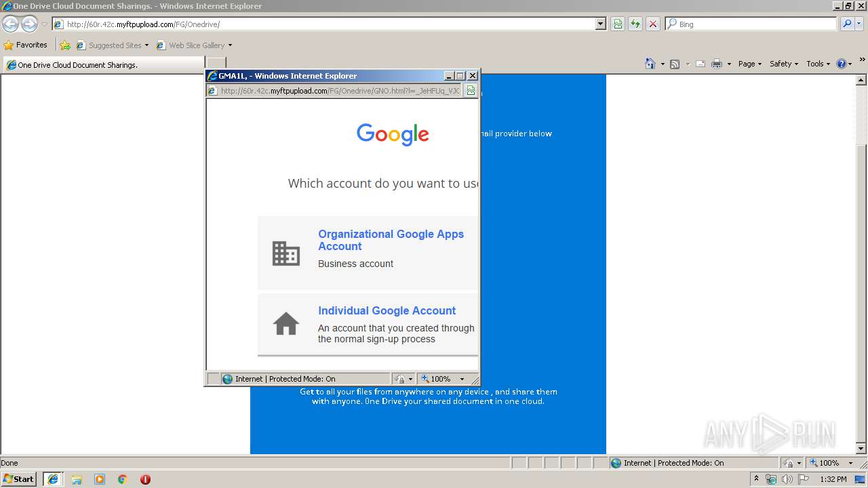
Task: Click the house icon for individual account
Action: pos(286,324)
